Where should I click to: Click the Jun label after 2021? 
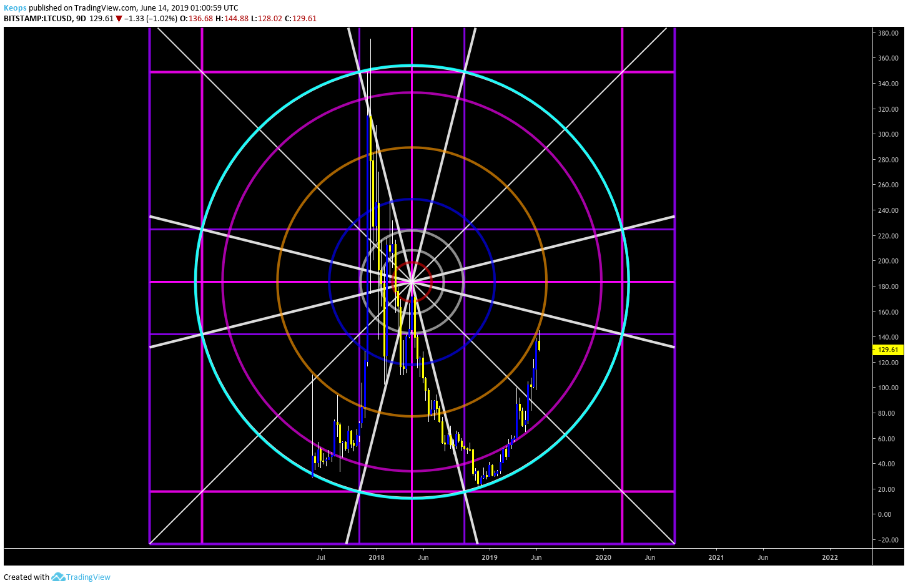763,557
